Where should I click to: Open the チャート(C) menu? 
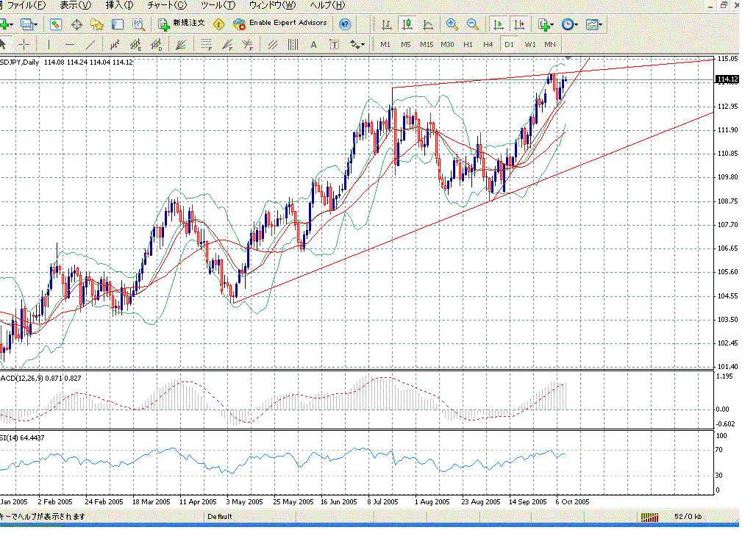coord(167,5)
